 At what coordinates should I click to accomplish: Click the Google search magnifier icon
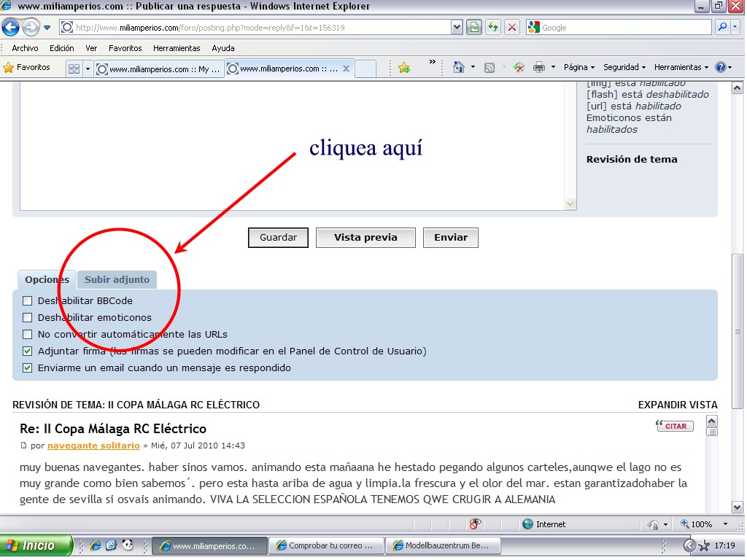[722, 28]
